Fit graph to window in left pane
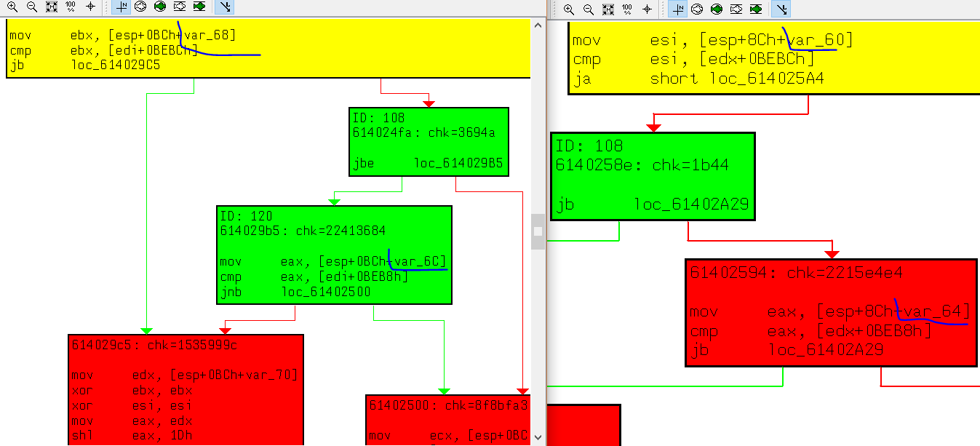The image size is (980, 446). coord(51,7)
